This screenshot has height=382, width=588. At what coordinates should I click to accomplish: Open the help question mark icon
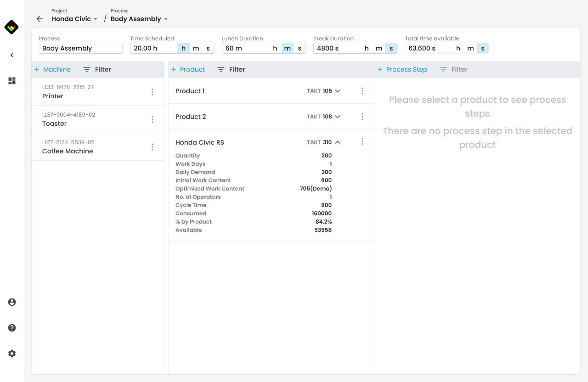click(x=12, y=328)
